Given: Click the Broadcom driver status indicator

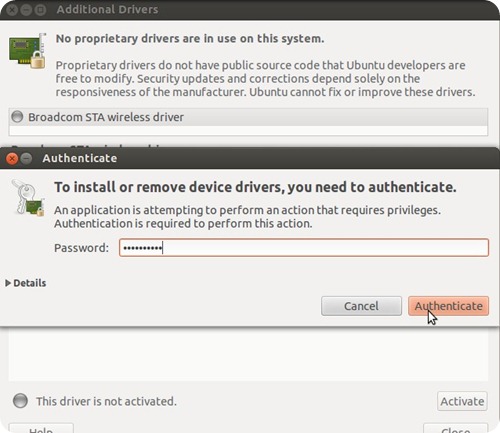Looking at the screenshot, I should click(17, 117).
